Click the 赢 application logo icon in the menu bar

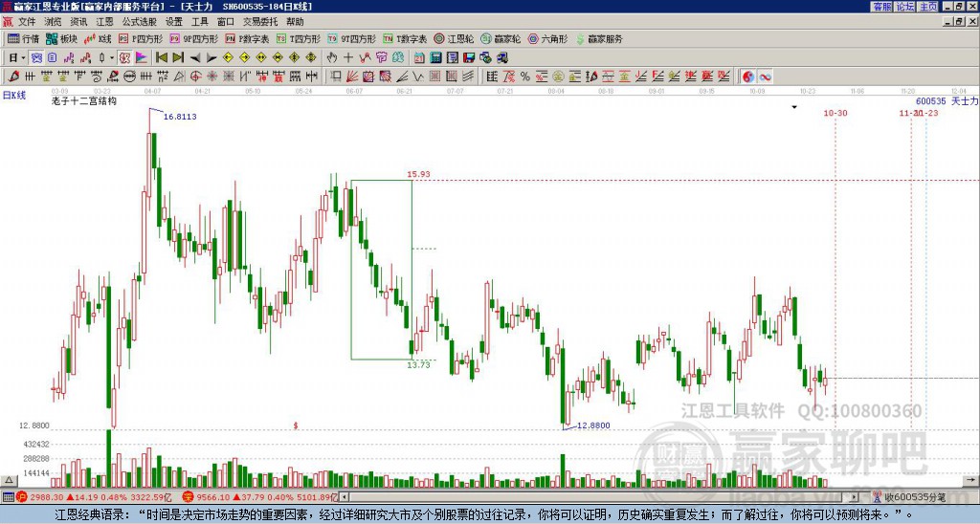click(8, 22)
